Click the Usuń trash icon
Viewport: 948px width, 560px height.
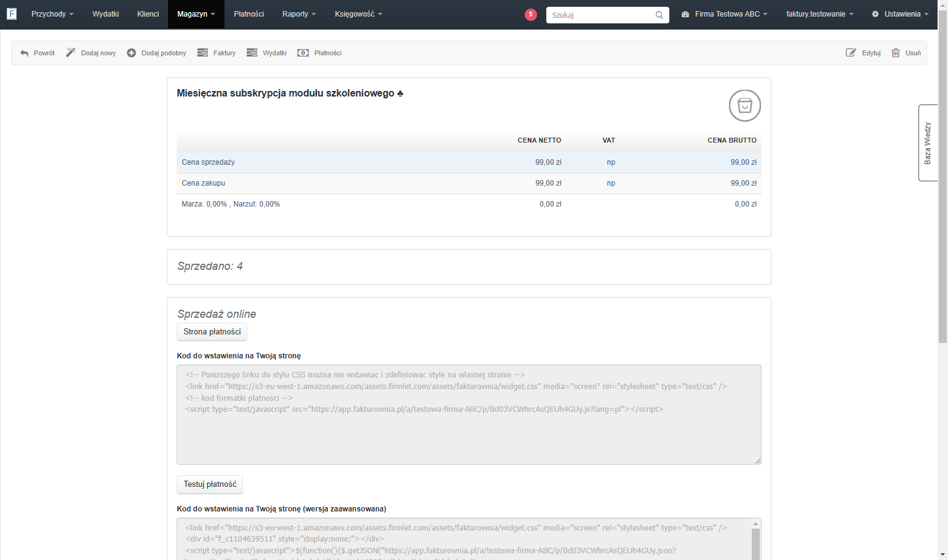pos(896,53)
